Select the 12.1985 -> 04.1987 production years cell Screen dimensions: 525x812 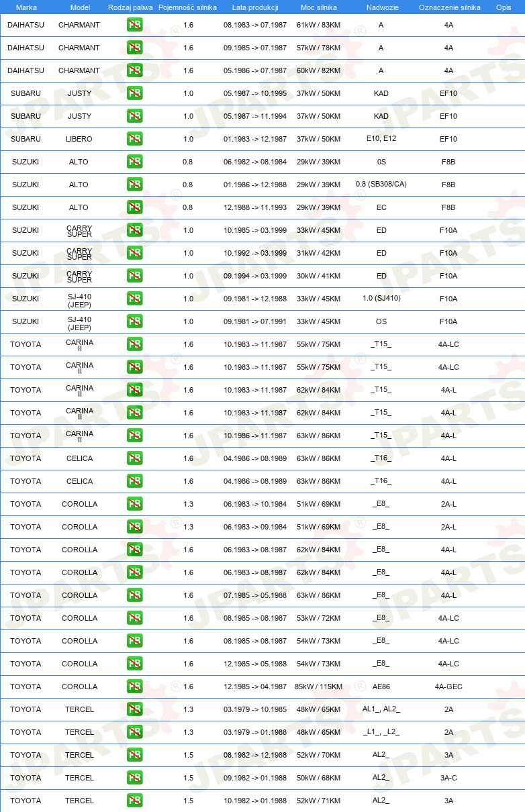coord(255,687)
